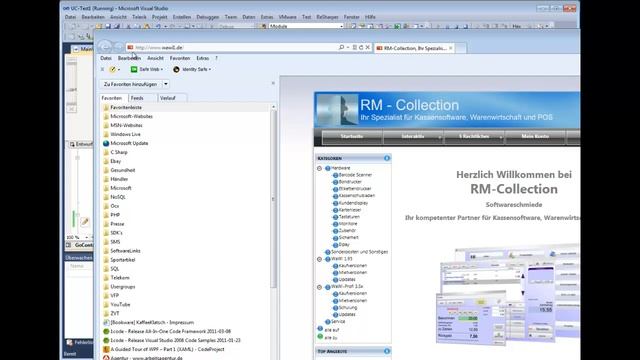The width and height of the screenshot is (640, 360).
Task: Open the Extras menu in browser
Action: tap(202, 58)
